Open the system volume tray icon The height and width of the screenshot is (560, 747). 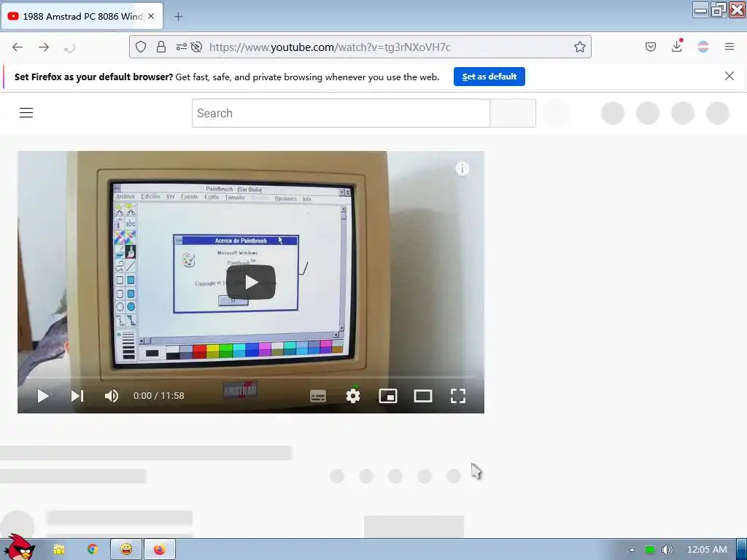pos(667,550)
